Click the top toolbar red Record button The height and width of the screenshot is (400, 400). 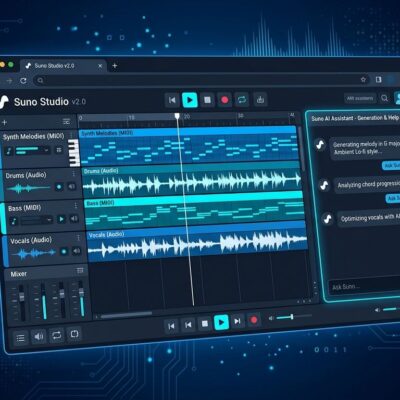(x=225, y=100)
